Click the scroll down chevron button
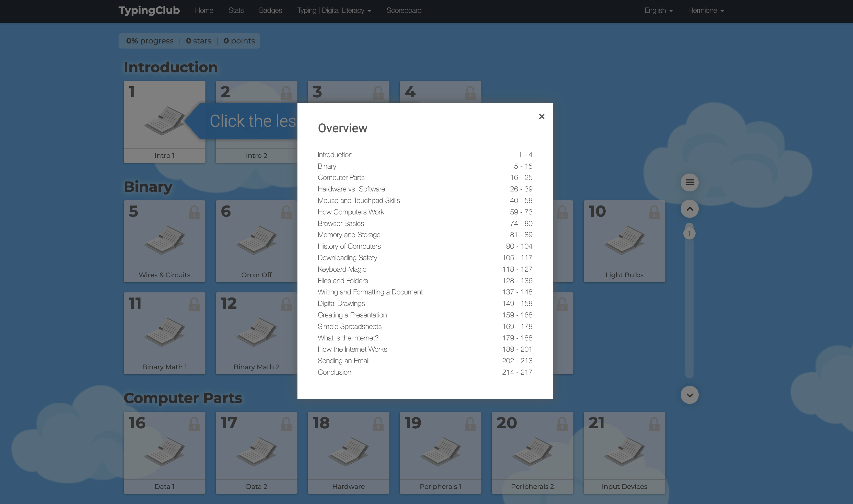The width and height of the screenshot is (853, 504). pyautogui.click(x=689, y=395)
